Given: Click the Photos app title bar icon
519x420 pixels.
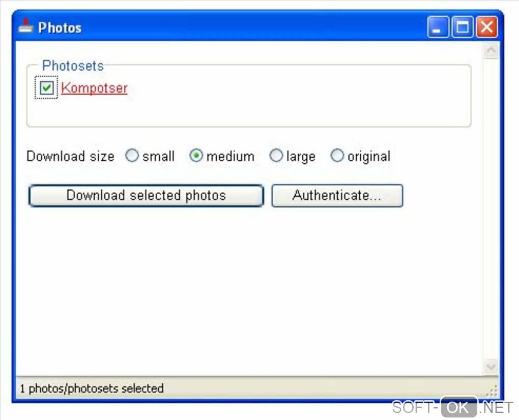Looking at the screenshot, I should pos(26,26).
